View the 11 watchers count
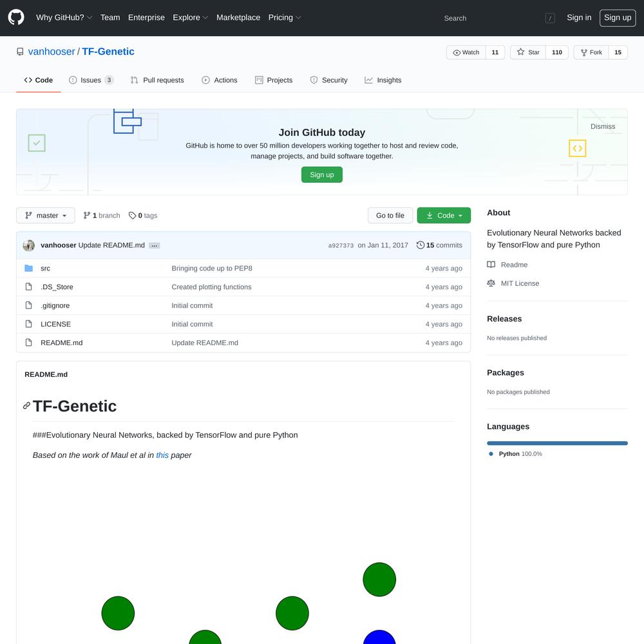 495,52
